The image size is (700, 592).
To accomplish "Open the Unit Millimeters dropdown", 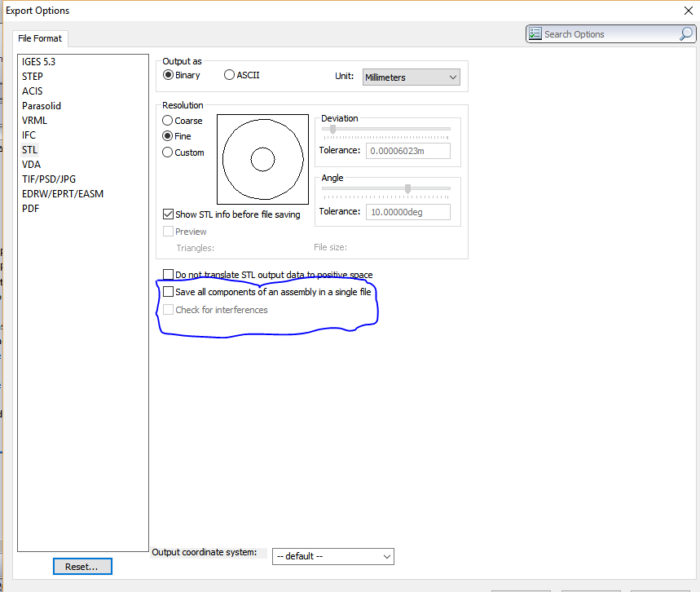I will click(411, 77).
